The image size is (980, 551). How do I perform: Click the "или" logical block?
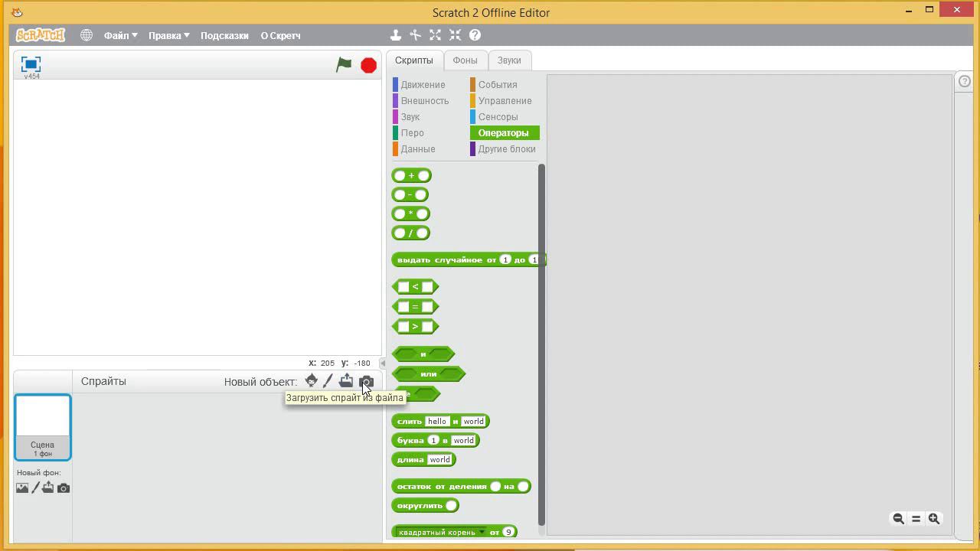point(429,374)
